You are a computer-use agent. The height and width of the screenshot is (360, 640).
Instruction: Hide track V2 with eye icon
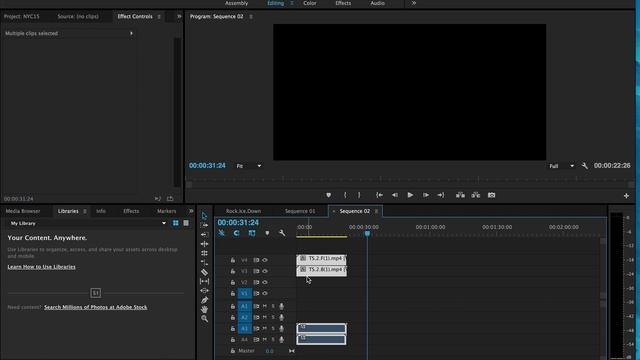coord(265,282)
